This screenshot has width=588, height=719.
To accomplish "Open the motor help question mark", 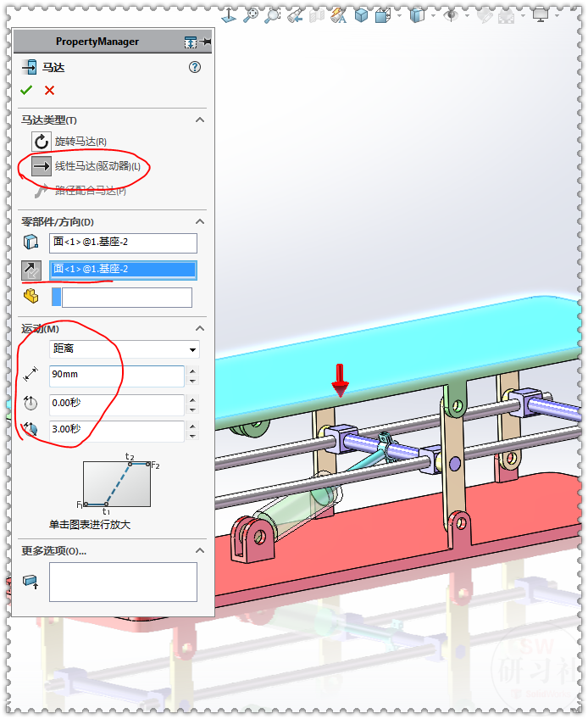I will tap(195, 68).
